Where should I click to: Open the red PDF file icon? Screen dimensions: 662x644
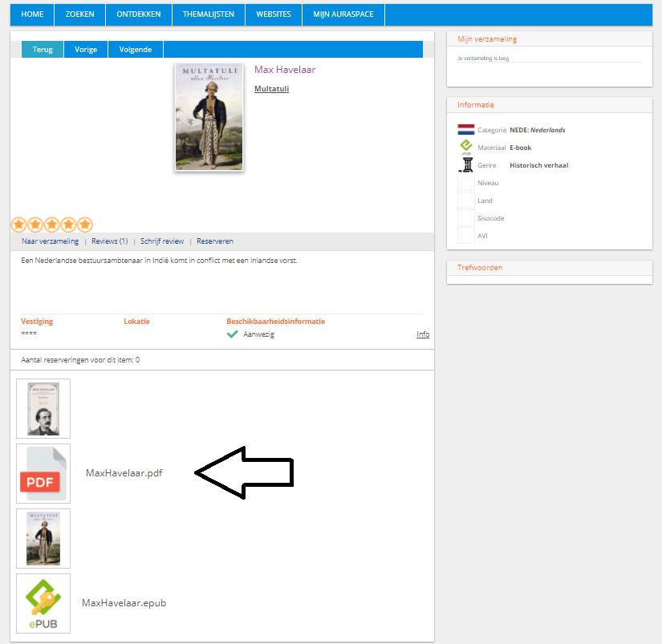[x=43, y=473]
